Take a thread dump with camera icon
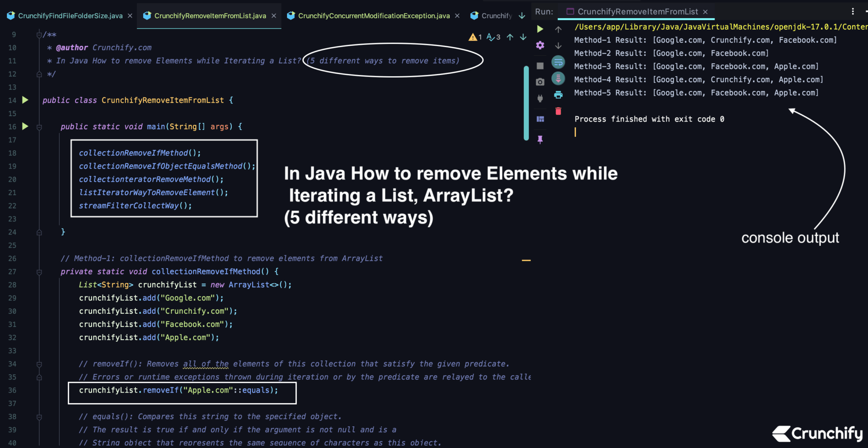 (540, 82)
